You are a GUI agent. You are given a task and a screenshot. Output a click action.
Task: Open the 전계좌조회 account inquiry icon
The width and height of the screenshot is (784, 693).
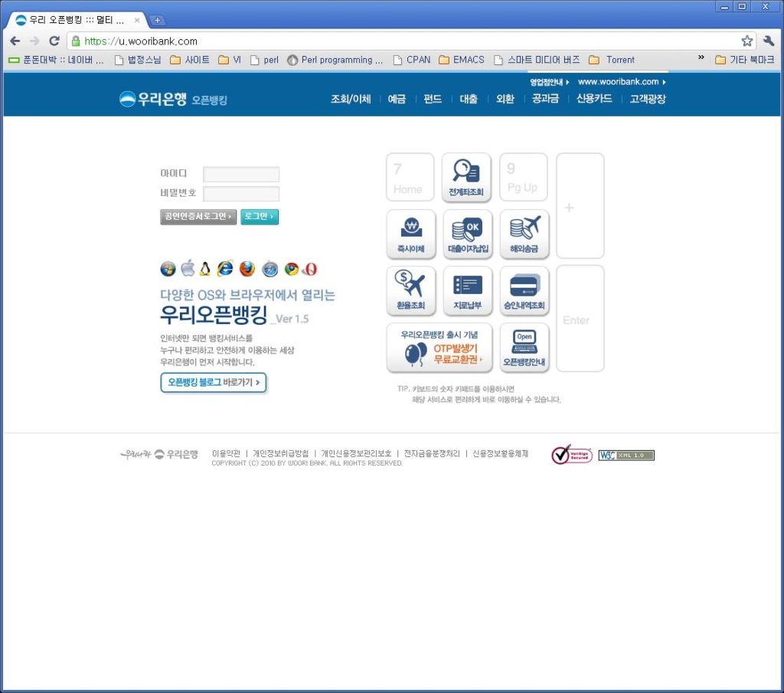(466, 177)
